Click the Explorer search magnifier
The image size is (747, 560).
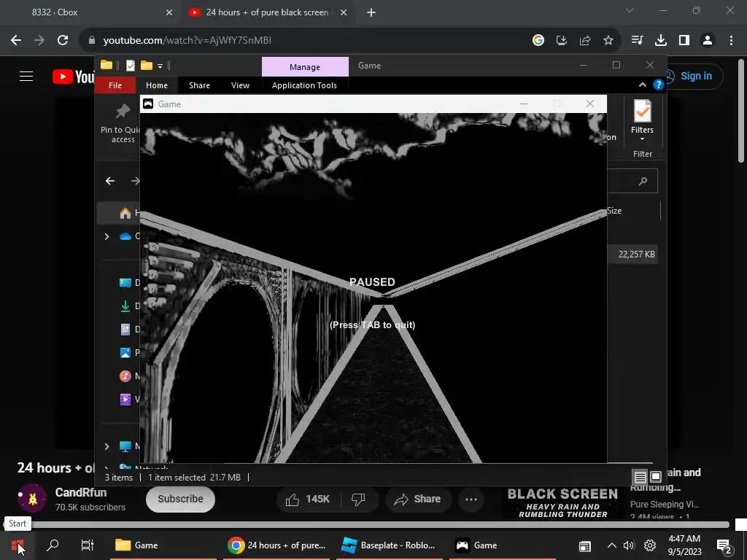[643, 181]
